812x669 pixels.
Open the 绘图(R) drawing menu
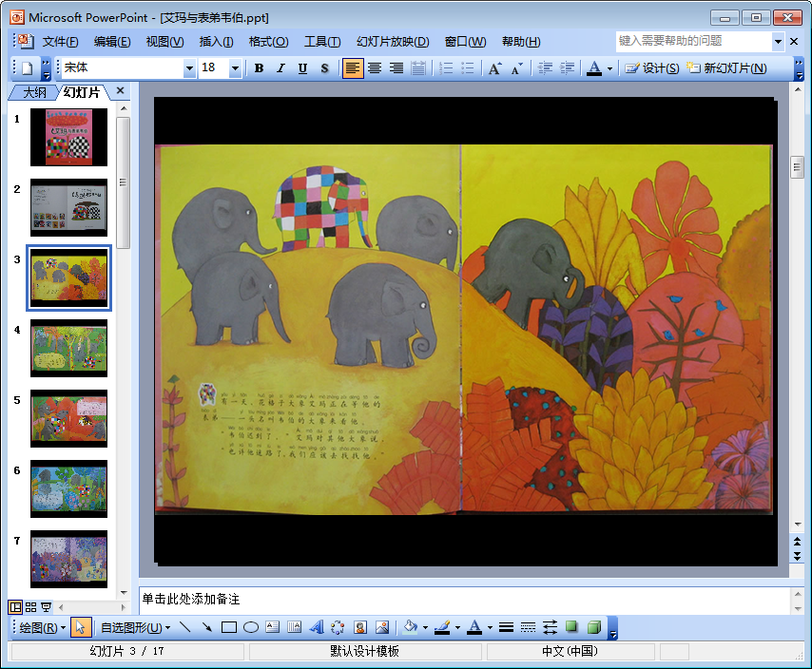(x=43, y=628)
